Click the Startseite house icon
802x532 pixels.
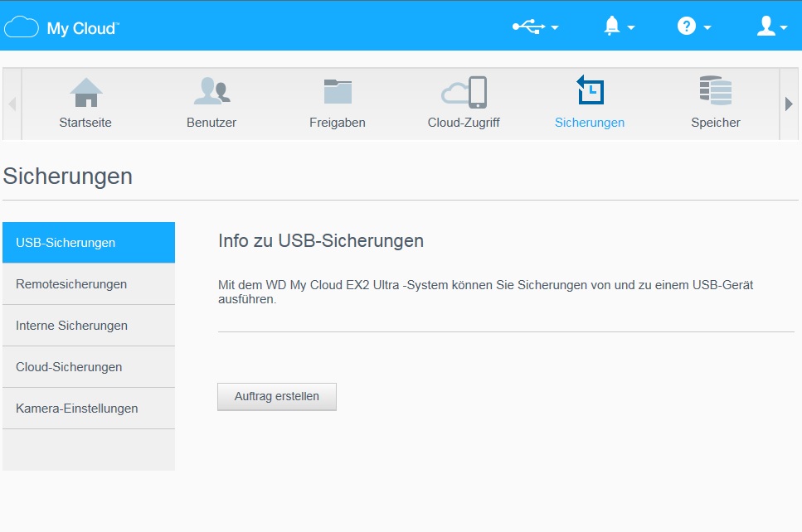85,93
